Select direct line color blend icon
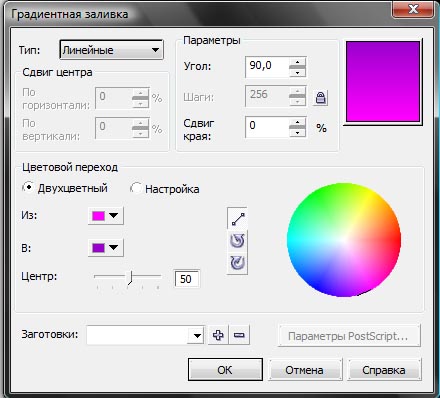The height and width of the screenshot is (398, 440). pyautogui.click(x=237, y=219)
